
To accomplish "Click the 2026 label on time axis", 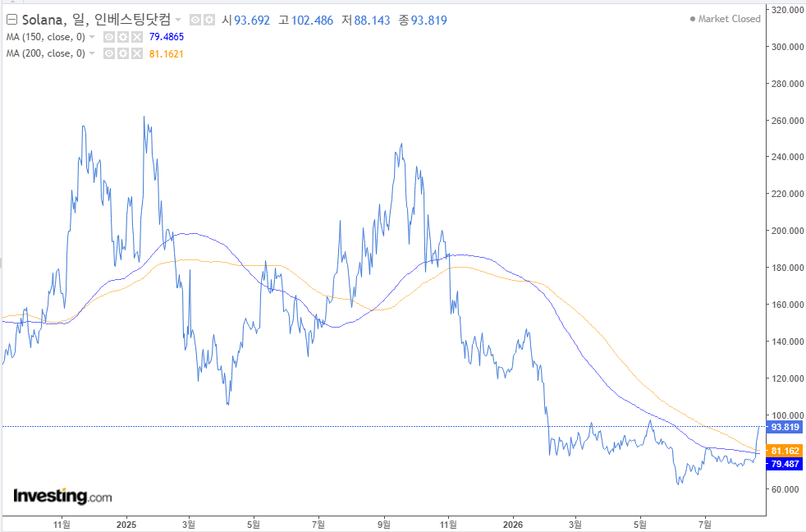I will 513,525.
